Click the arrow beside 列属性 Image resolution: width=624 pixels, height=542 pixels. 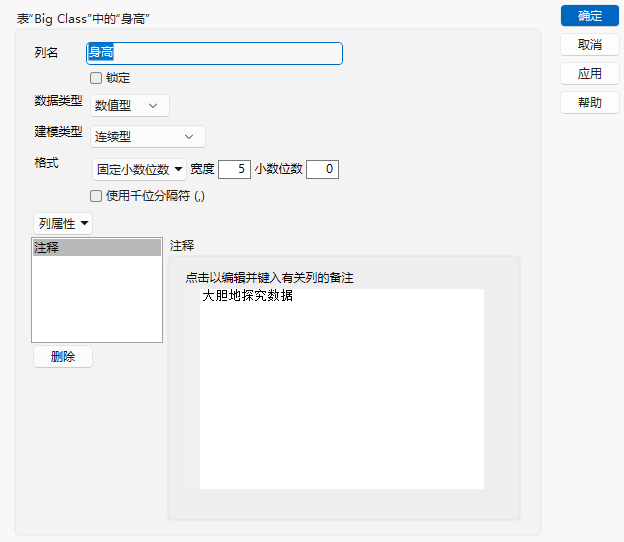coord(84,223)
